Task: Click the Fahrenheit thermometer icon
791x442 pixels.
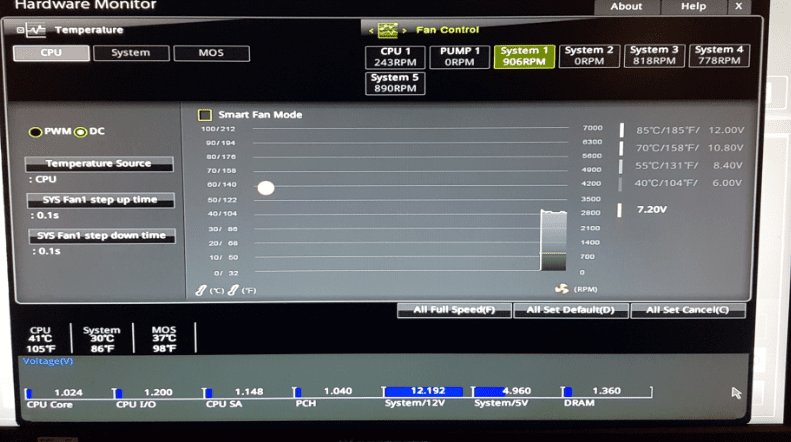Action: pyautogui.click(x=233, y=290)
